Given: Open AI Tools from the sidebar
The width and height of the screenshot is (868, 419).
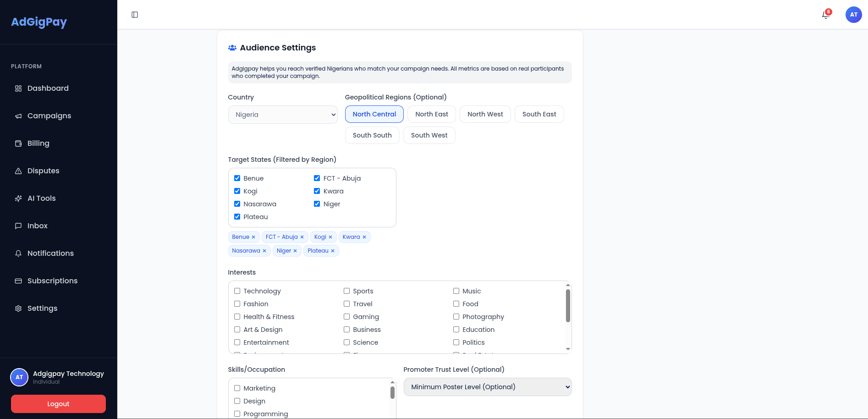Looking at the screenshot, I should [x=59, y=198].
